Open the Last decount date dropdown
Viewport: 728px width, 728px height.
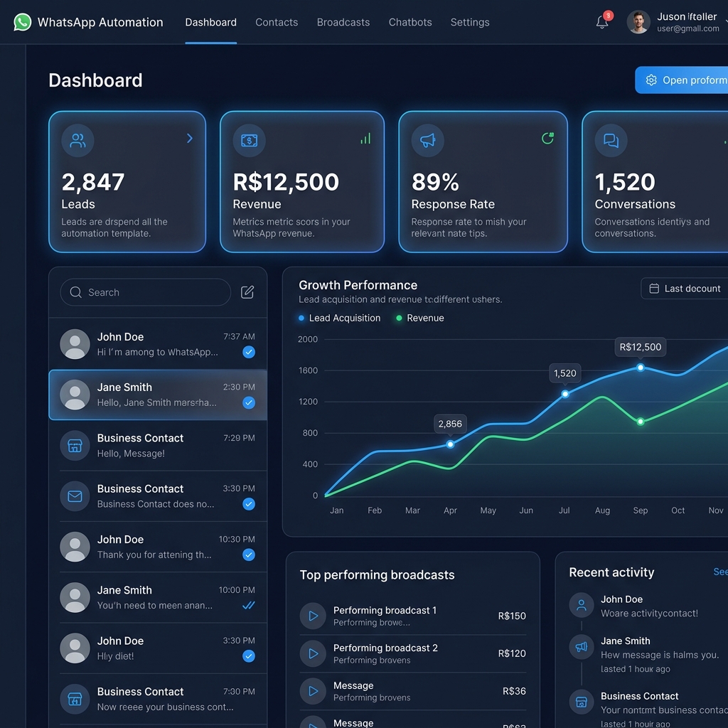point(685,289)
